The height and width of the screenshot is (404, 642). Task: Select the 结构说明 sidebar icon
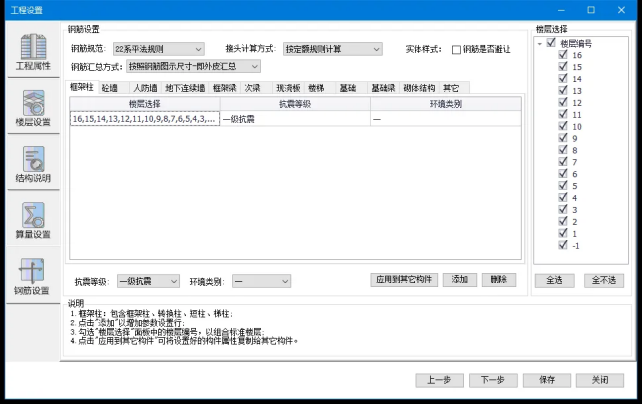point(33,164)
